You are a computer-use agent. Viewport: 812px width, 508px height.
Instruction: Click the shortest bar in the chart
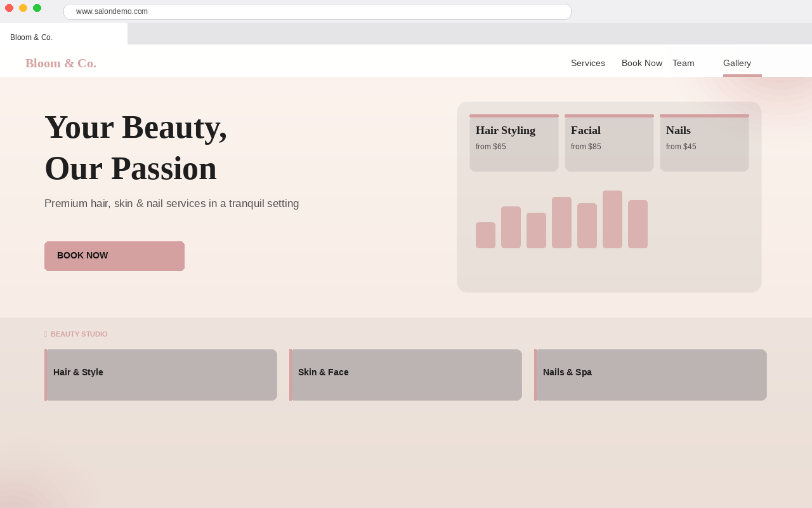(485, 235)
